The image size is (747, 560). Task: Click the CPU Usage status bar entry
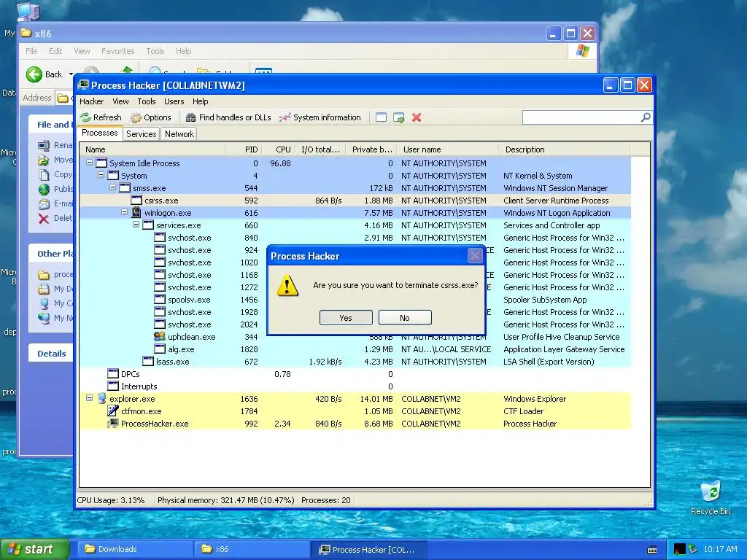coord(111,500)
